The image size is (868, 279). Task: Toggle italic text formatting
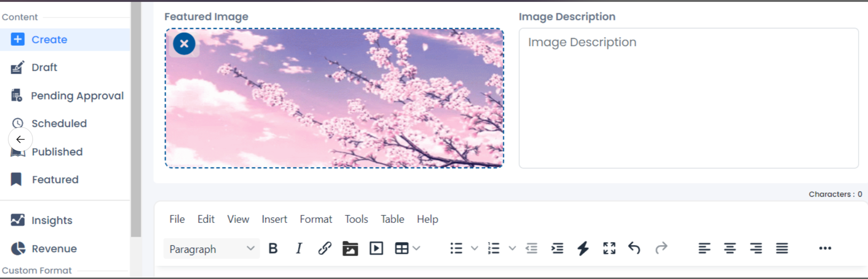299,249
